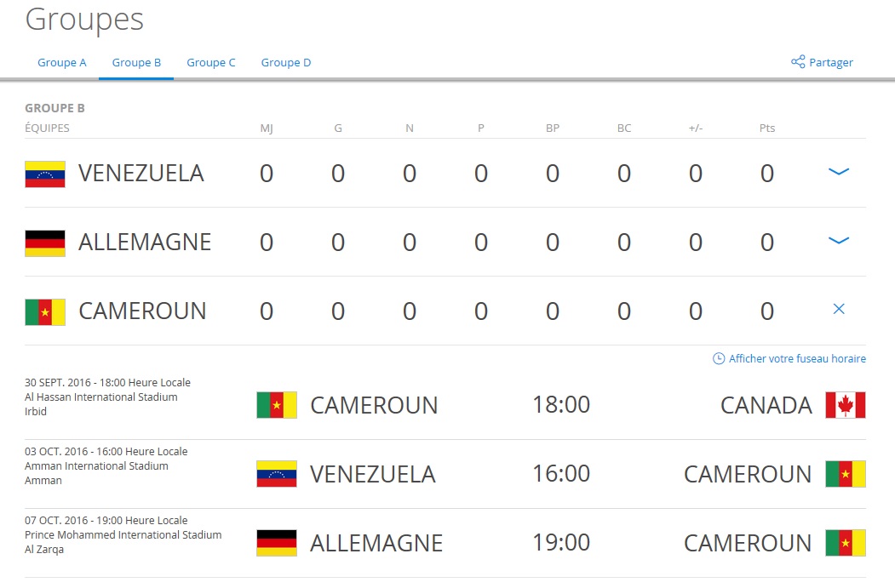This screenshot has height=588, width=895.
Task: Click the clock icon for time zone
Action: [719, 359]
